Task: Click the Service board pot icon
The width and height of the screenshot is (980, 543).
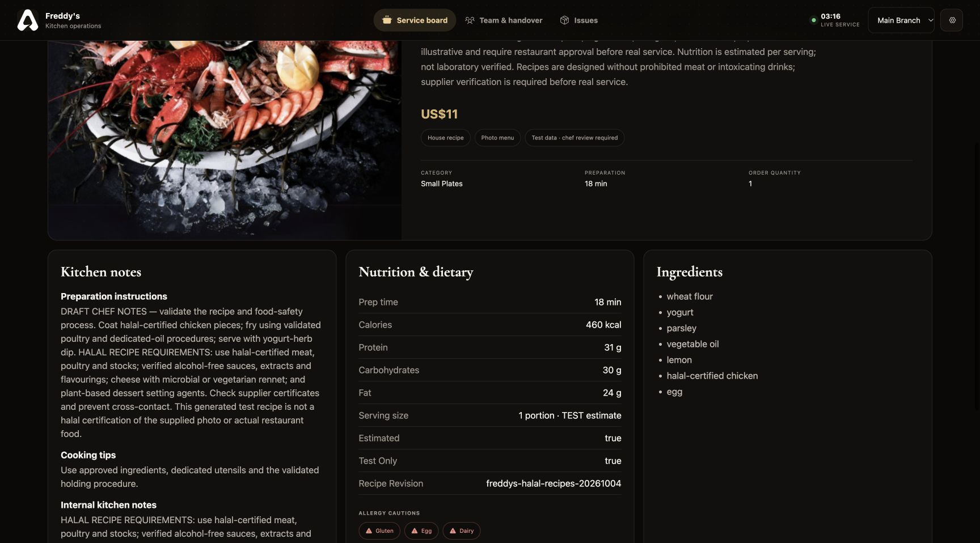Action: click(x=387, y=20)
